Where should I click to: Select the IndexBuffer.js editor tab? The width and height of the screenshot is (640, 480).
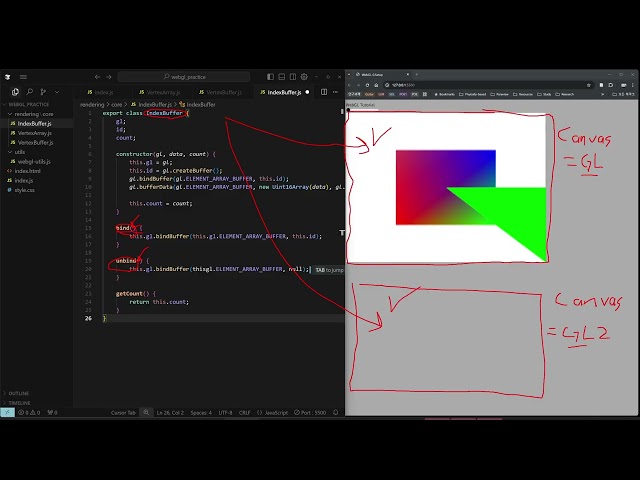(x=284, y=92)
